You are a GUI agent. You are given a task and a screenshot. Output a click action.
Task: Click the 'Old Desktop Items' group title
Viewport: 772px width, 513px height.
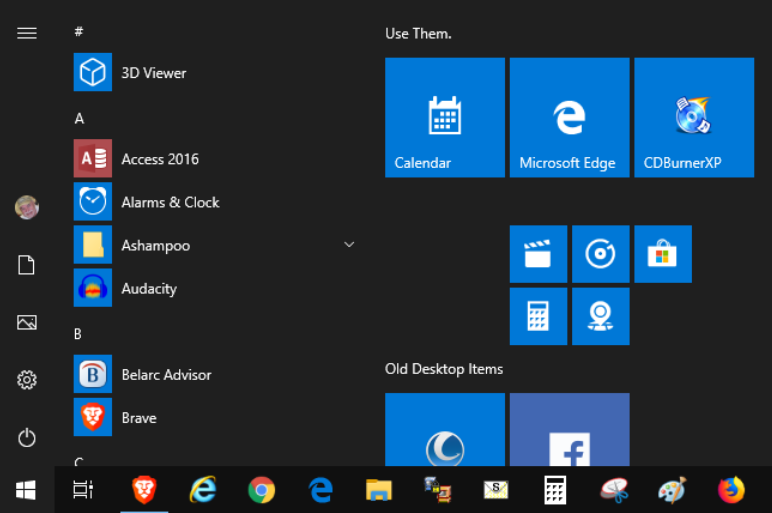point(444,369)
